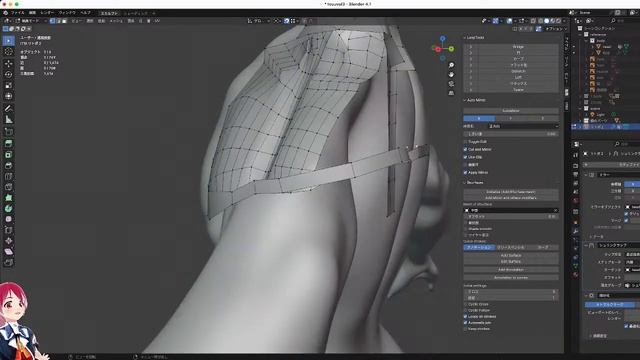Uncheck Cut and Mirror option

465,149
